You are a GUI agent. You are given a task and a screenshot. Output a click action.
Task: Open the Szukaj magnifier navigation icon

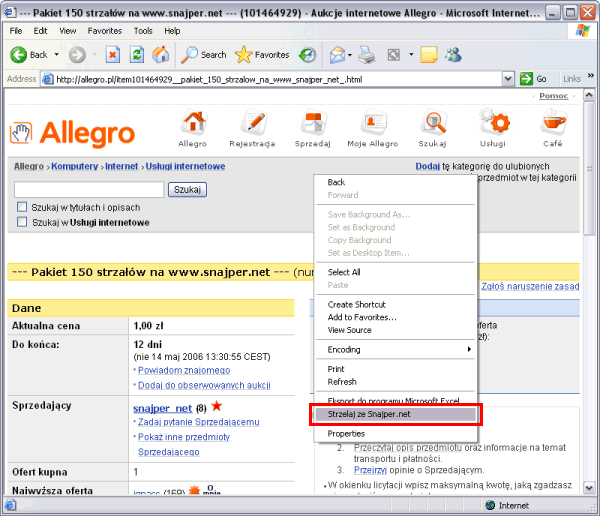pyautogui.click(x=433, y=122)
